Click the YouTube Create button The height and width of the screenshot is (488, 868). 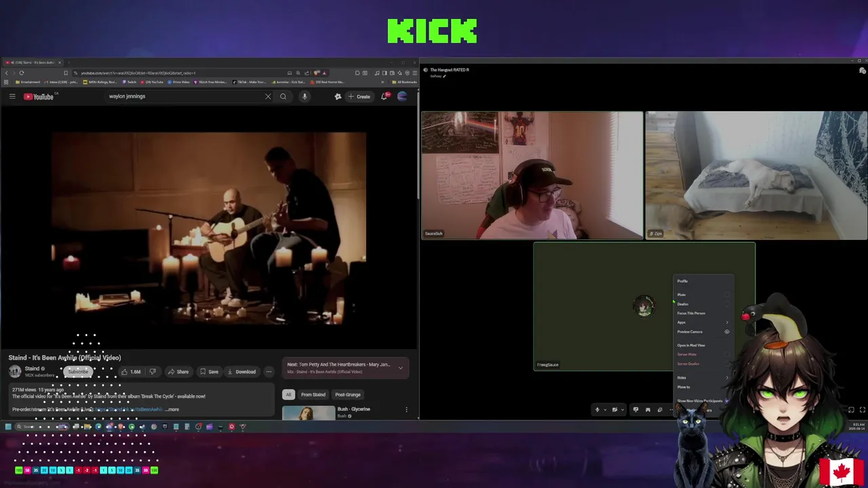(359, 96)
